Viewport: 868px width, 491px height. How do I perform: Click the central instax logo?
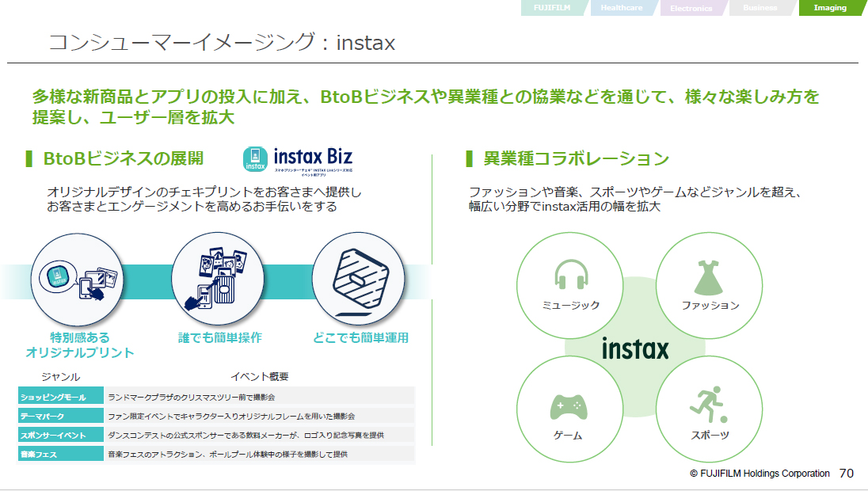[635, 348]
